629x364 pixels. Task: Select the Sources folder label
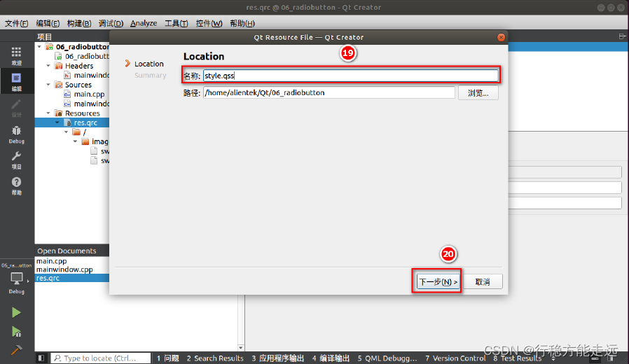click(78, 85)
